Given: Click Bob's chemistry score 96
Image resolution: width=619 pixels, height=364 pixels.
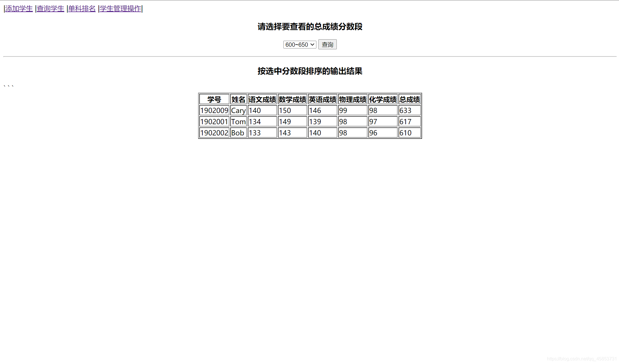Looking at the screenshot, I should (383, 133).
